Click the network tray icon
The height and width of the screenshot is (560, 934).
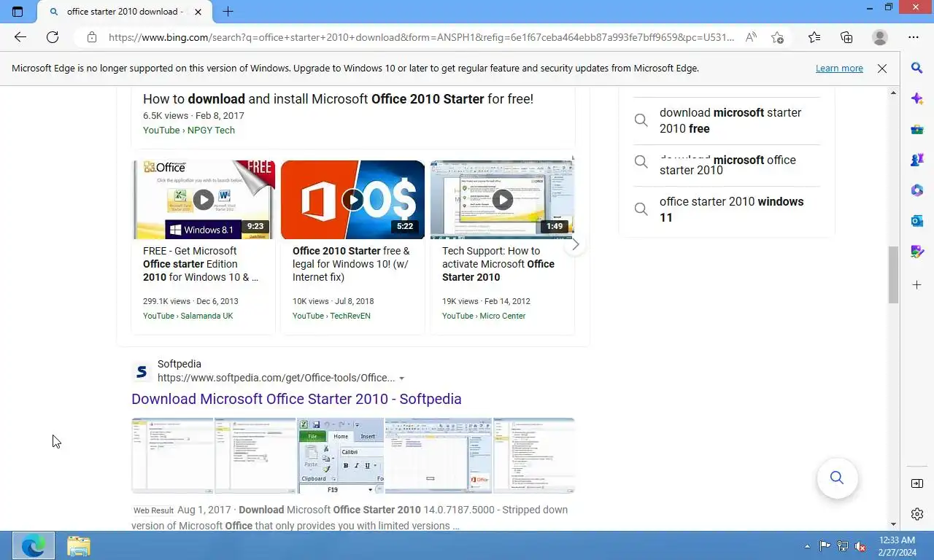[843, 546]
